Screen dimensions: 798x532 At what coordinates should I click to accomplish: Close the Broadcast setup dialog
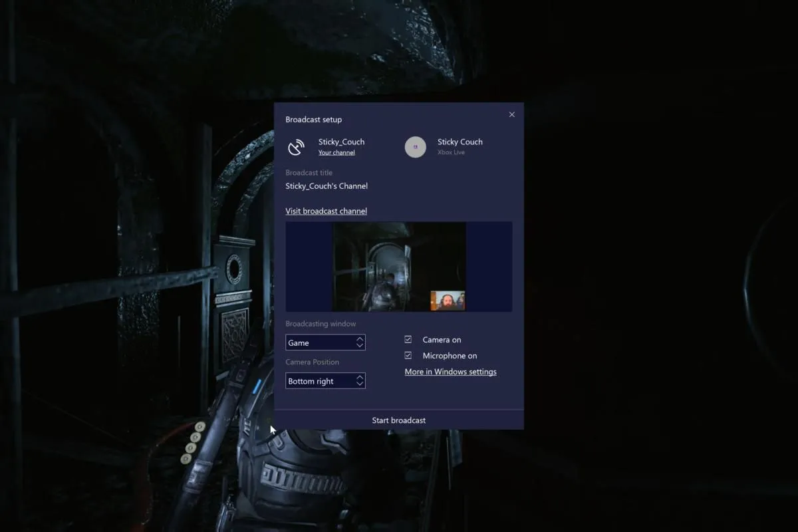[512, 114]
